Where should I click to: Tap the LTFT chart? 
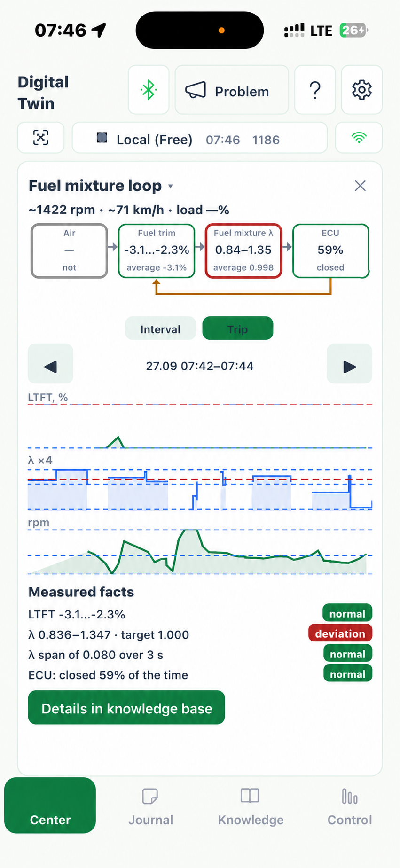[x=200, y=426]
